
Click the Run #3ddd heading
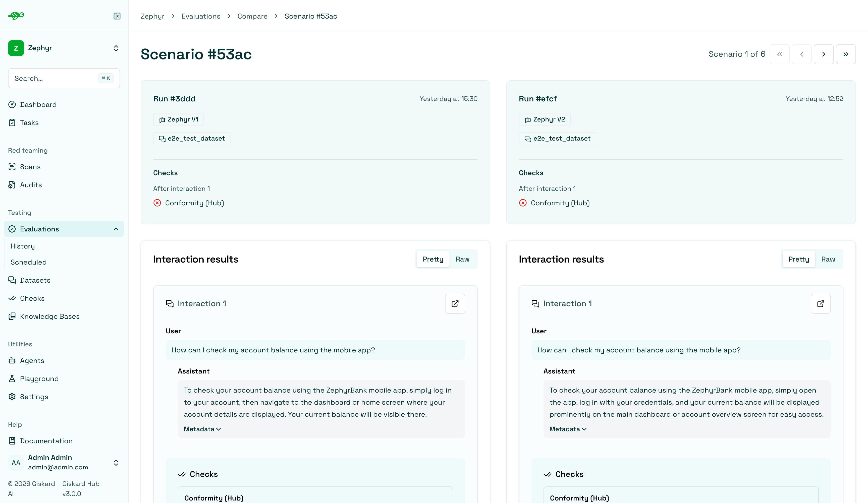pyautogui.click(x=174, y=99)
